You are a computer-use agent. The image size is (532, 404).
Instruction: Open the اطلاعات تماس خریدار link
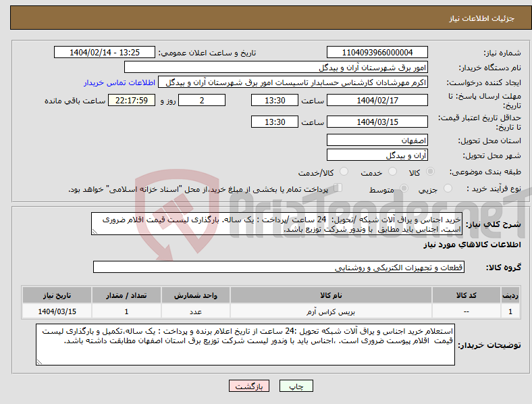pos(119,82)
